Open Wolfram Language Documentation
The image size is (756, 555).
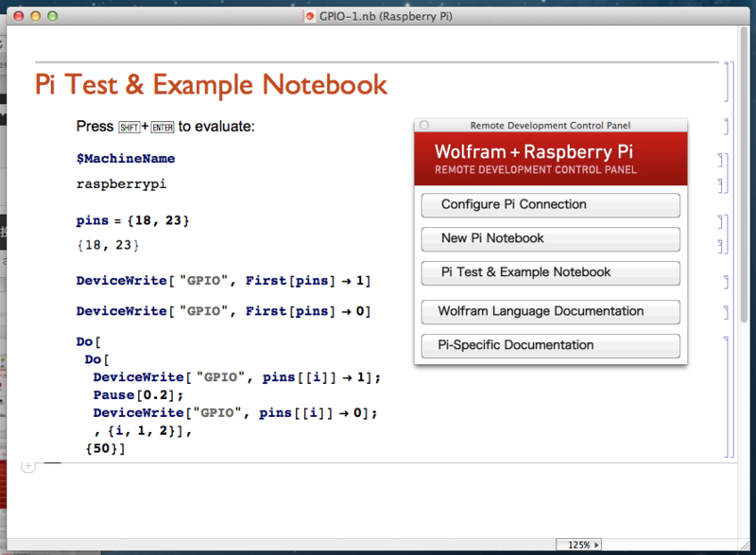click(x=551, y=311)
